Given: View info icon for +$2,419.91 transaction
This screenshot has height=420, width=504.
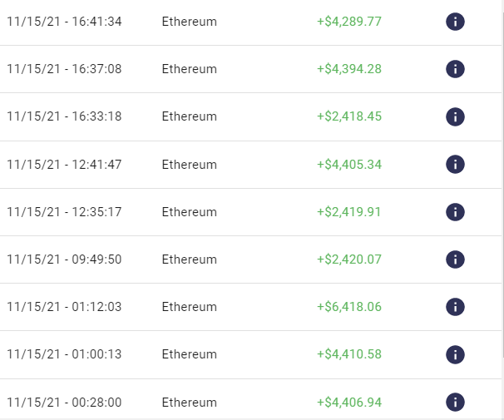Looking at the screenshot, I should click(455, 212).
